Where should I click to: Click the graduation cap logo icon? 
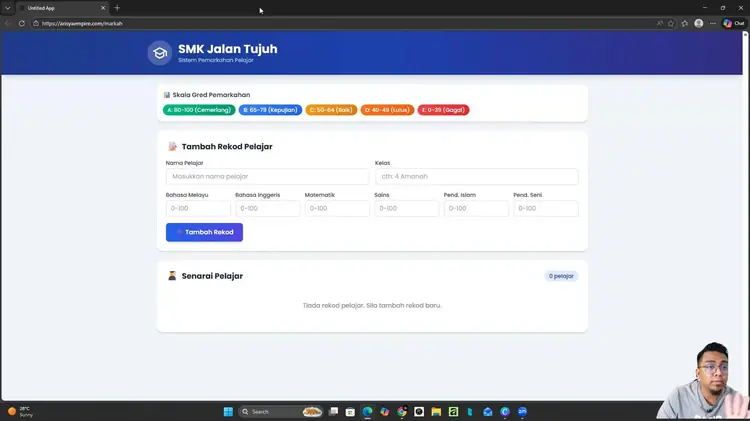159,53
